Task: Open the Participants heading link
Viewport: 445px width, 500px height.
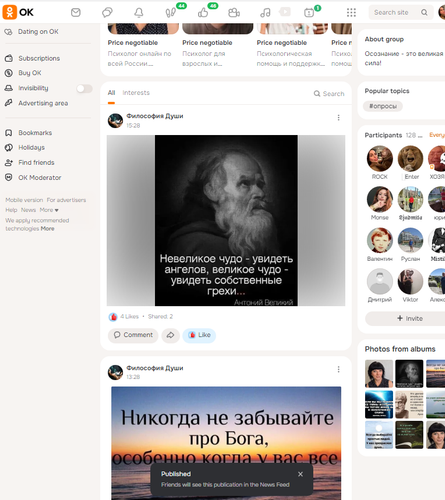Action: tap(383, 135)
